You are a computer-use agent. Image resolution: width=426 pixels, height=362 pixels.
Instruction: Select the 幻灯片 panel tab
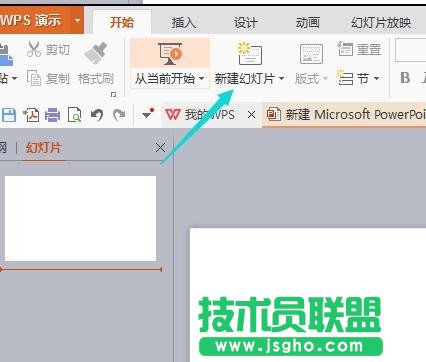[44, 147]
